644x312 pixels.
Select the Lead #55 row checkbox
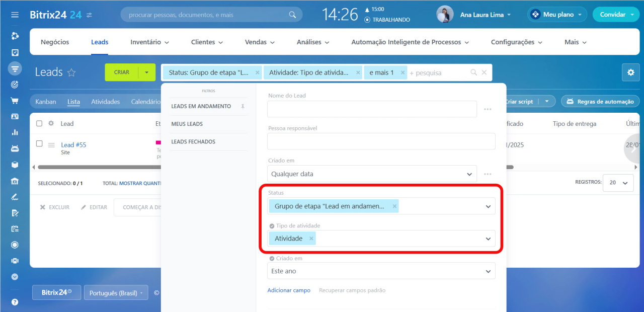click(x=39, y=144)
